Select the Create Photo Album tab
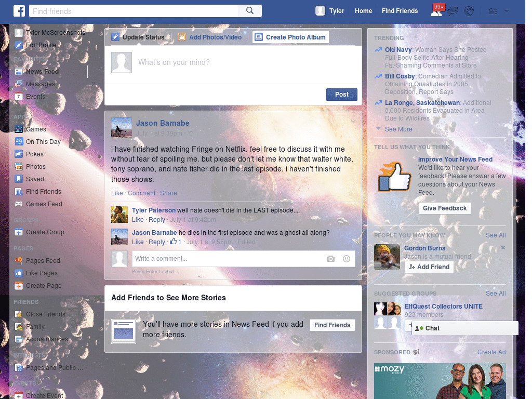The height and width of the screenshot is (399, 532). 291,37
